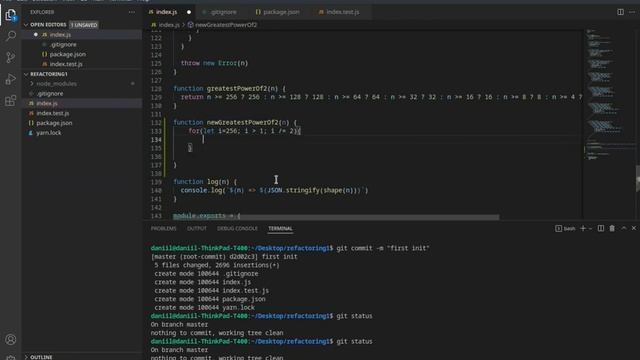This screenshot has width=640, height=360.
Task: Switch to the index.test.js editor tab
Action: (x=342, y=12)
